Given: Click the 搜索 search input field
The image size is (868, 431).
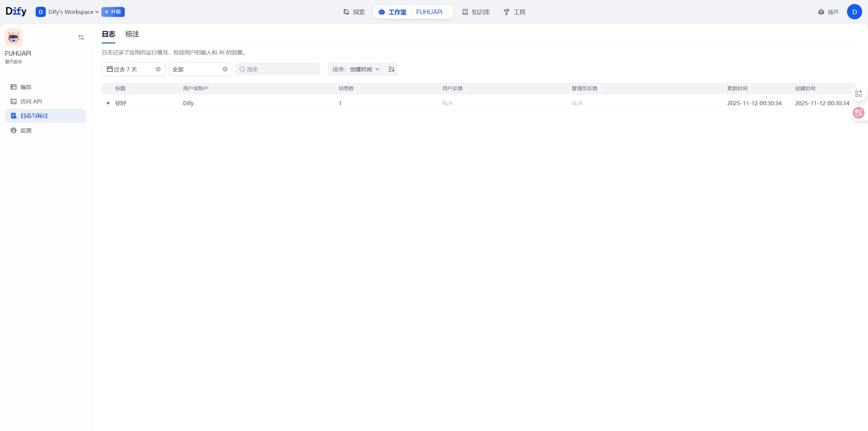Looking at the screenshot, I should pos(278,69).
